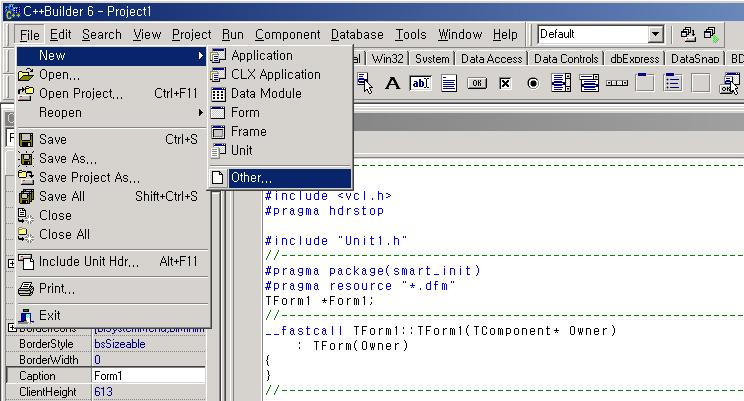Select the ActionList component icon
This screenshot has height=401, width=744.
(729, 83)
